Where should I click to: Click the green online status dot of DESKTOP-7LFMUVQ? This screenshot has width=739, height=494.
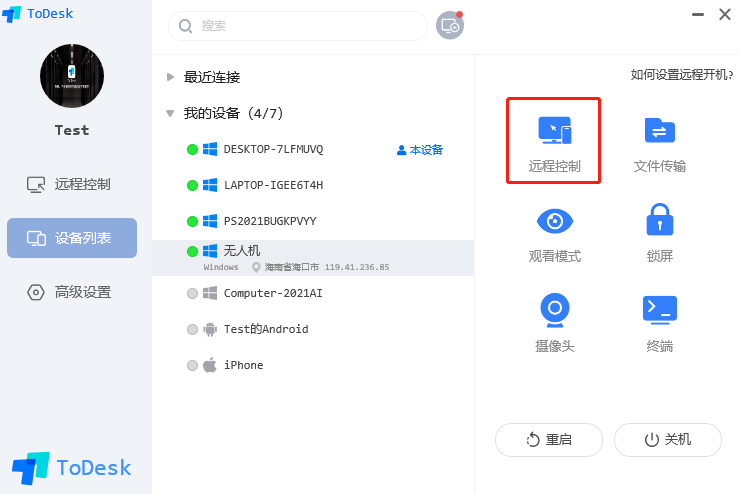tap(192, 149)
